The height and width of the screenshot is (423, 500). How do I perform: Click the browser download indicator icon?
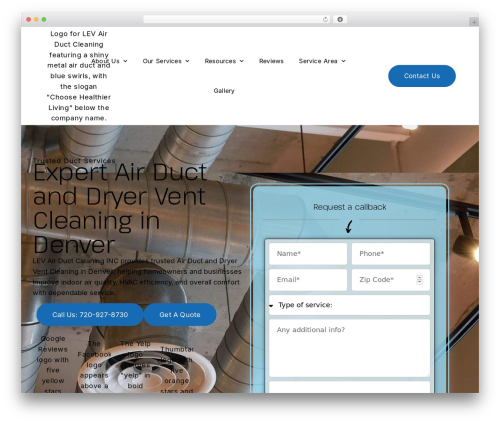(x=340, y=19)
